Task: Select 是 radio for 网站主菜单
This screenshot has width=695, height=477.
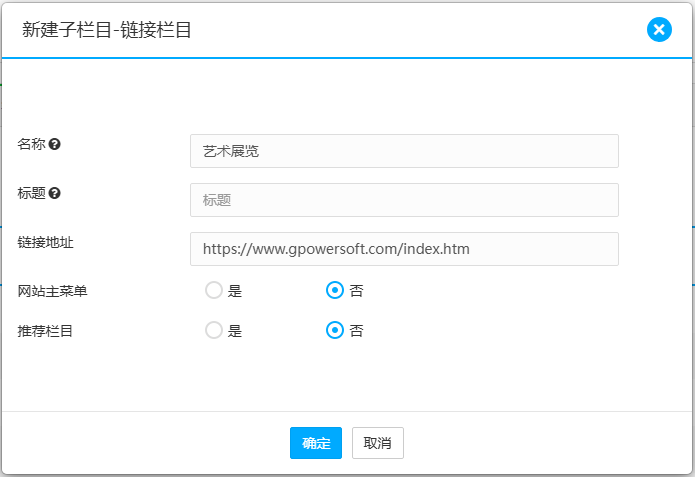Action: (213, 291)
